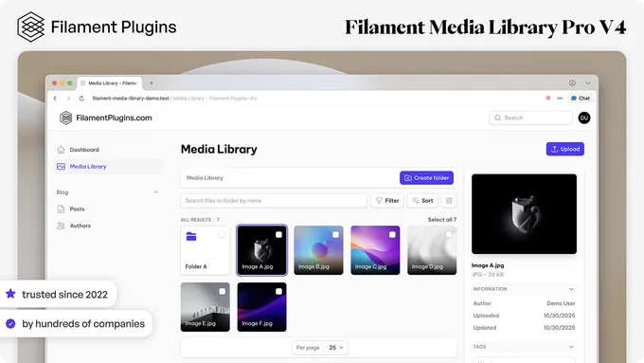
Task: Open the Folder A folder icon
Action: [x=191, y=236]
